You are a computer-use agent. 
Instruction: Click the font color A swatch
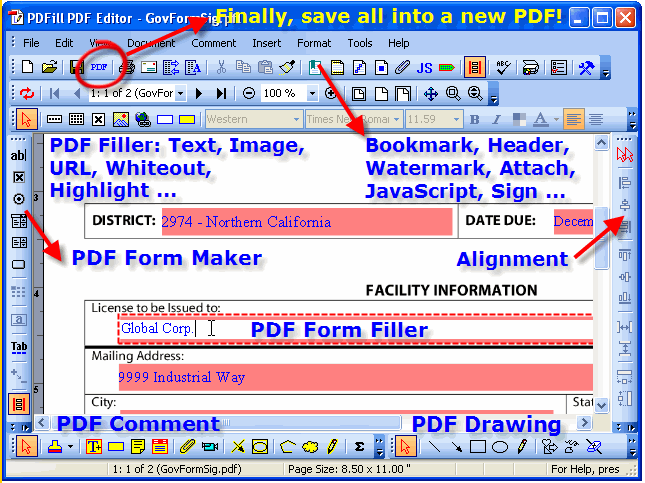(541, 120)
